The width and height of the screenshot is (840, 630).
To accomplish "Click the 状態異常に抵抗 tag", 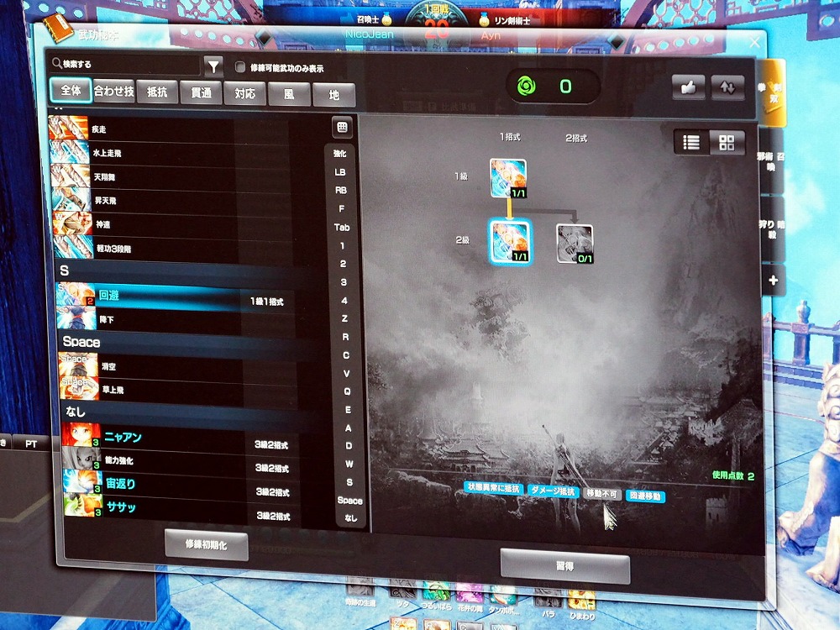I will tap(493, 488).
